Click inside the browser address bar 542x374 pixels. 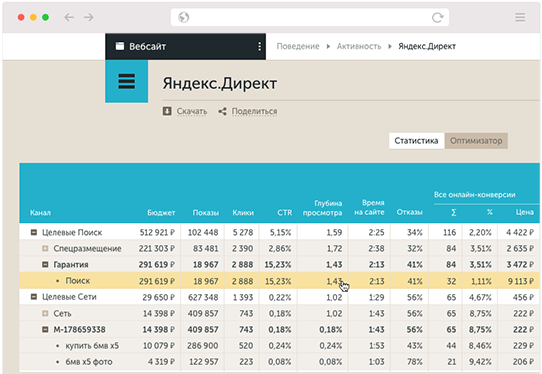pos(310,17)
